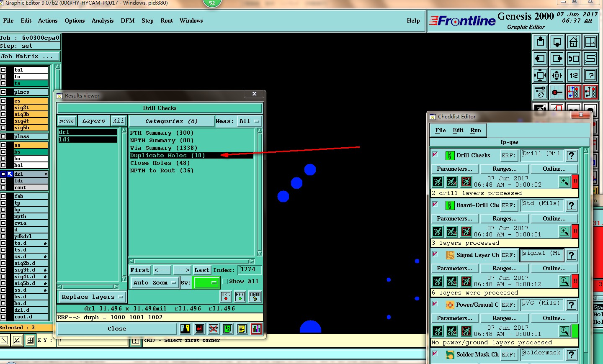Toggle the Drill Checks checkbox in Checklist
Viewport: 603px width, 364px height.
435,154
